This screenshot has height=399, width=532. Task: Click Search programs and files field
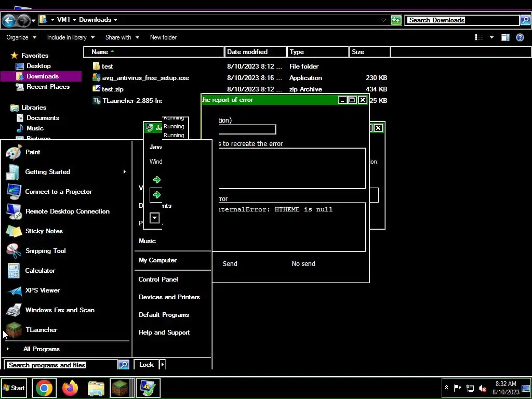pos(62,365)
